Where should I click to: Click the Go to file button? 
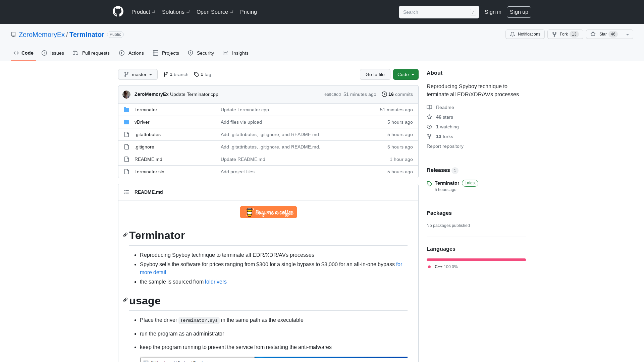pyautogui.click(x=375, y=74)
